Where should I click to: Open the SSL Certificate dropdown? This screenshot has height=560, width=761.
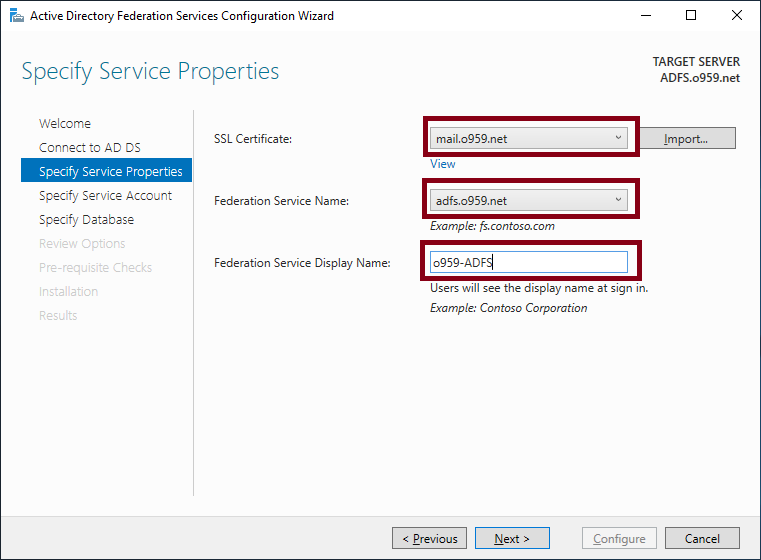529,138
